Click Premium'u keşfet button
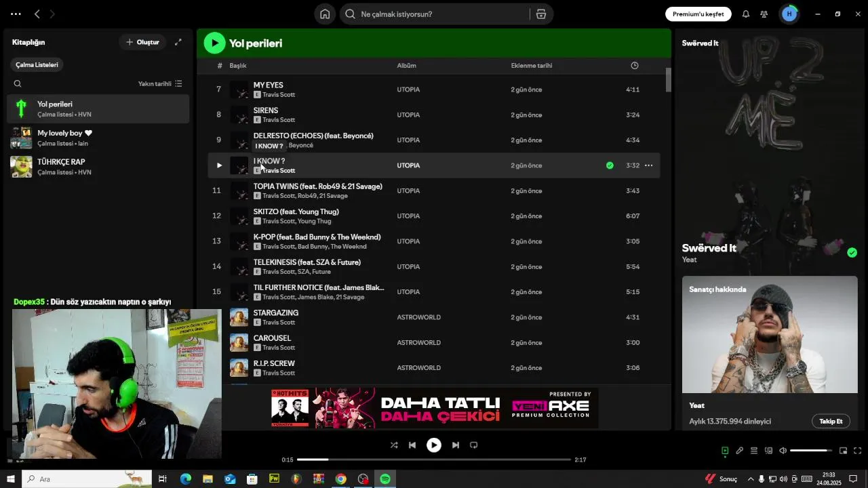The width and height of the screenshot is (868, 488). (x=698, y=14)
